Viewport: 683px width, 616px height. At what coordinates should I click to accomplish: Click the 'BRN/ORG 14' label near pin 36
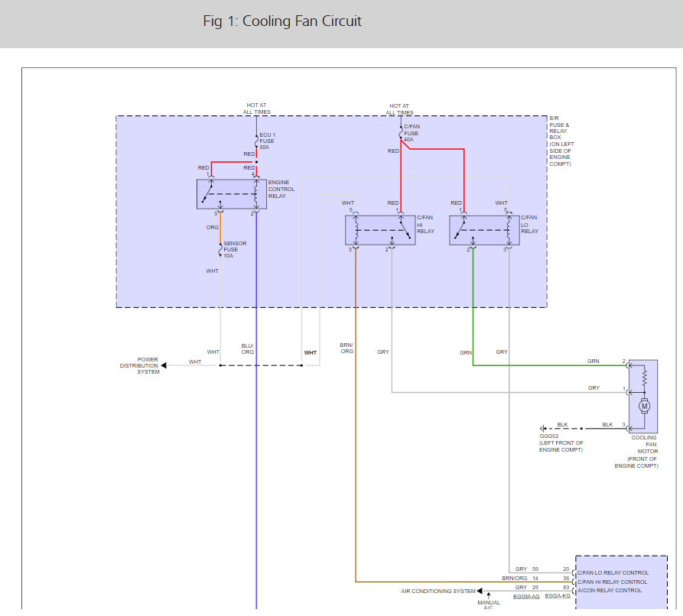520,578
